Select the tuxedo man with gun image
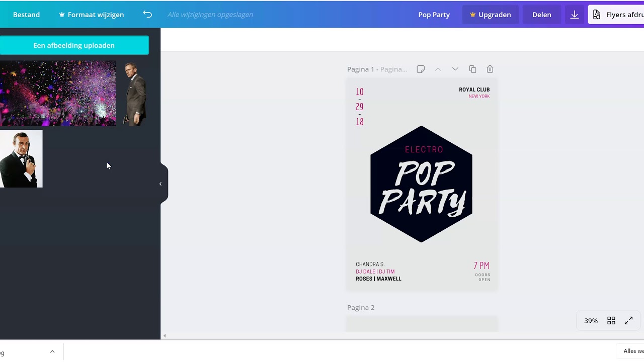Viewport: 644px width, 362px height. 21,159
